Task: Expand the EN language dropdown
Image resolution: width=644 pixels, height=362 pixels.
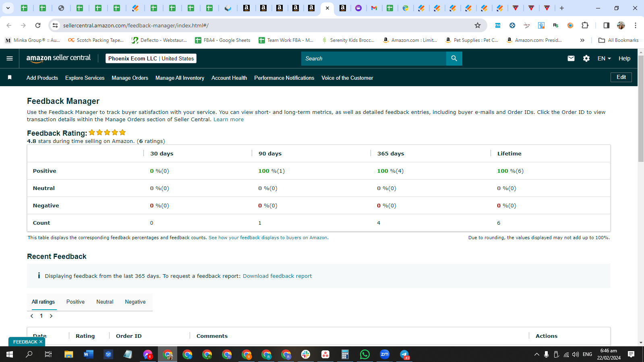Action: [x=604, y=58]
